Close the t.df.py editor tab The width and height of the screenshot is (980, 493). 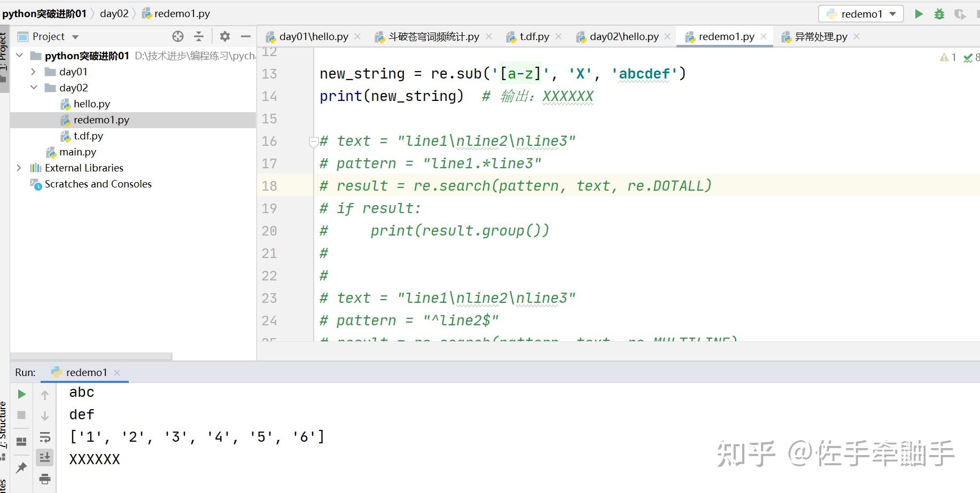[558, 36]
